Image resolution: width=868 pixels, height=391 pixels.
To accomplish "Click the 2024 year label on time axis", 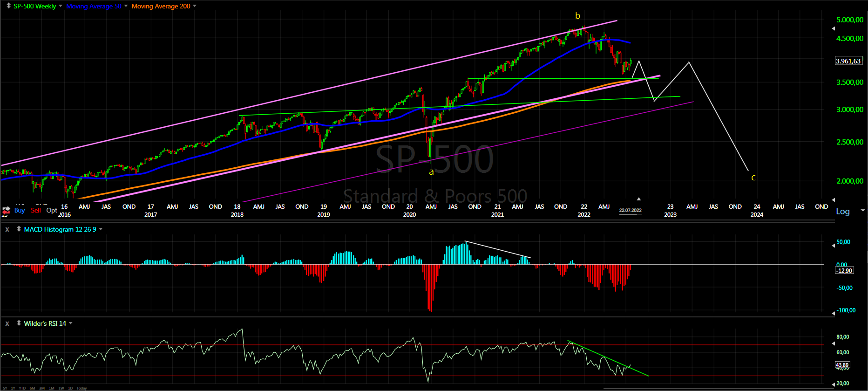I will click(x=757, y=214).
